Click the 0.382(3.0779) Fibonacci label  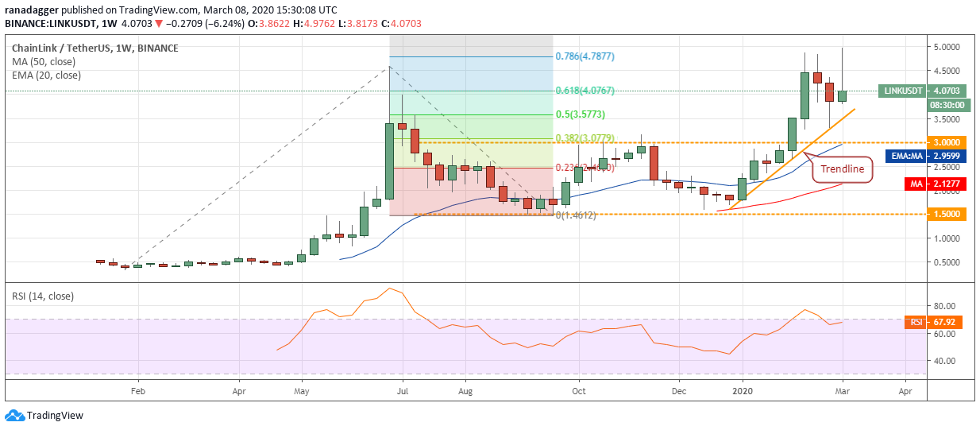[585, 138]
